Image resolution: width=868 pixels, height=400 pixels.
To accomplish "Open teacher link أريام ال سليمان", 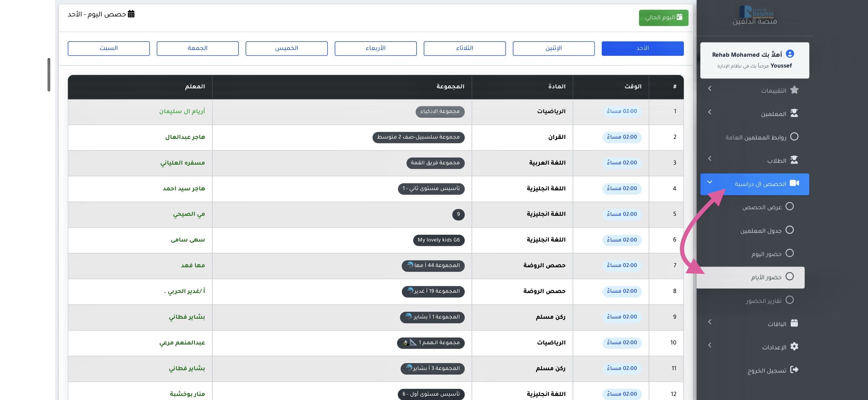I will (182, 111).
